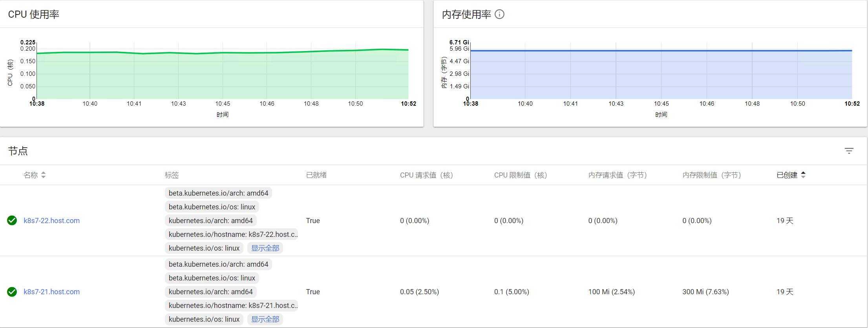
Task: Show all labels for k8s7-21.host.com
Action: pyautogui.click(x=265, y=319)
